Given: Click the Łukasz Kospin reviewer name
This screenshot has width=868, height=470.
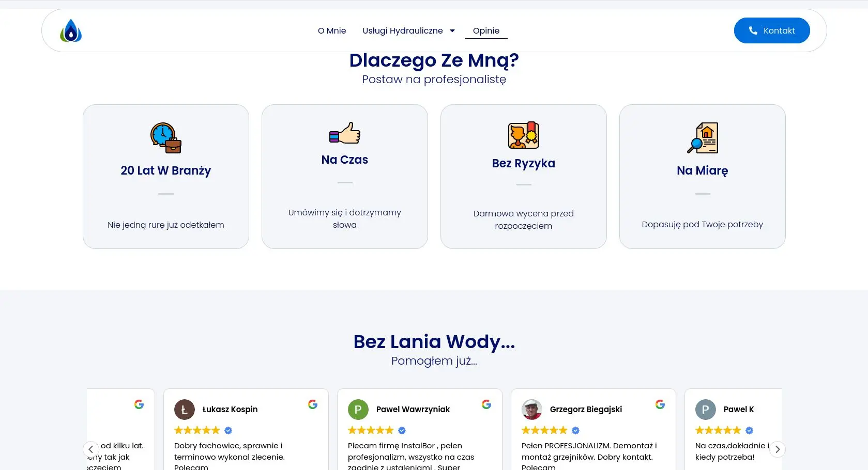Looking at the screenshot, I should pos(230,410).
